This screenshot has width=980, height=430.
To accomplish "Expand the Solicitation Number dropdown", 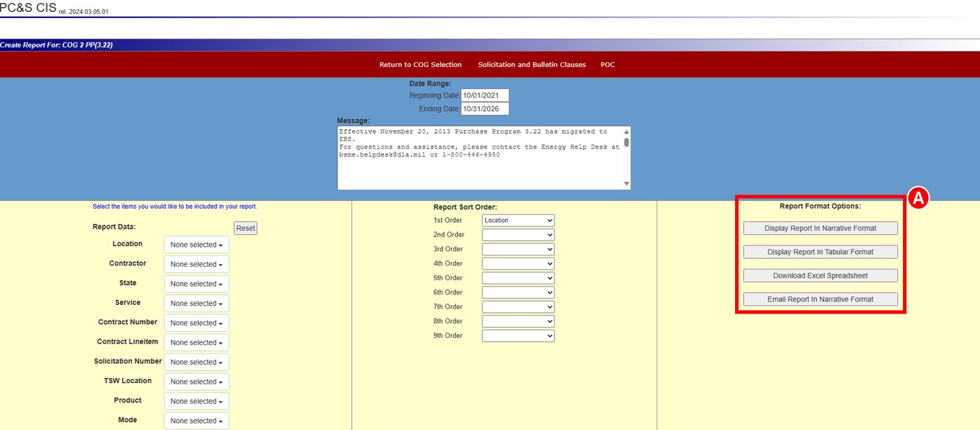I will [196, 362].
